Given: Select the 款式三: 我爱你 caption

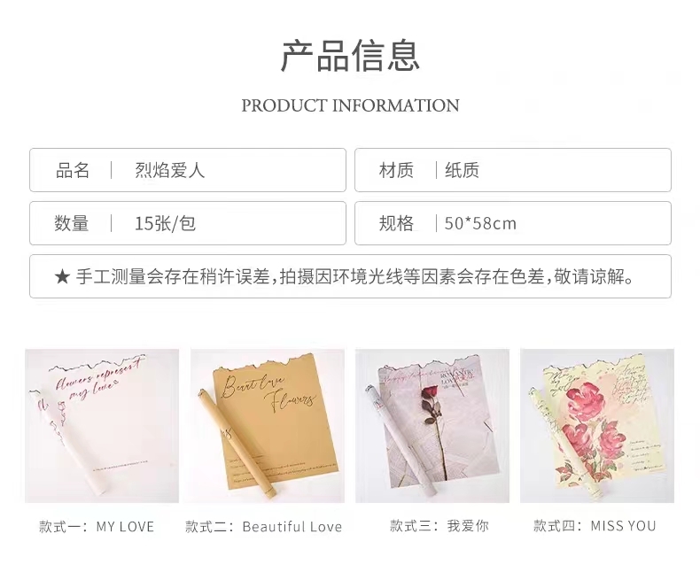Looking at the screenshot, I should pyautogui.click(x=439, y=525).
